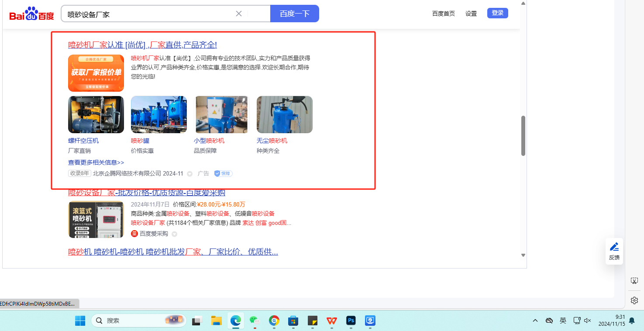This screenshot has height=331, width=644.
Task: Click the page scrollbar down arrow
Action: coord(523,255)
